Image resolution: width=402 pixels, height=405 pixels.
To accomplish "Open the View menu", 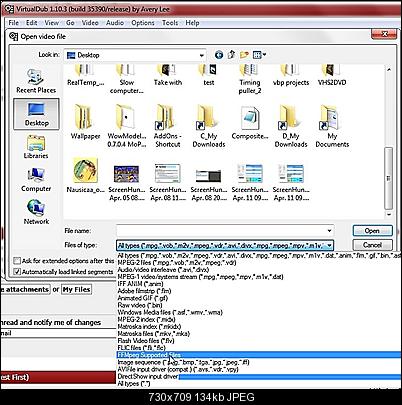I will coord(51,23).
